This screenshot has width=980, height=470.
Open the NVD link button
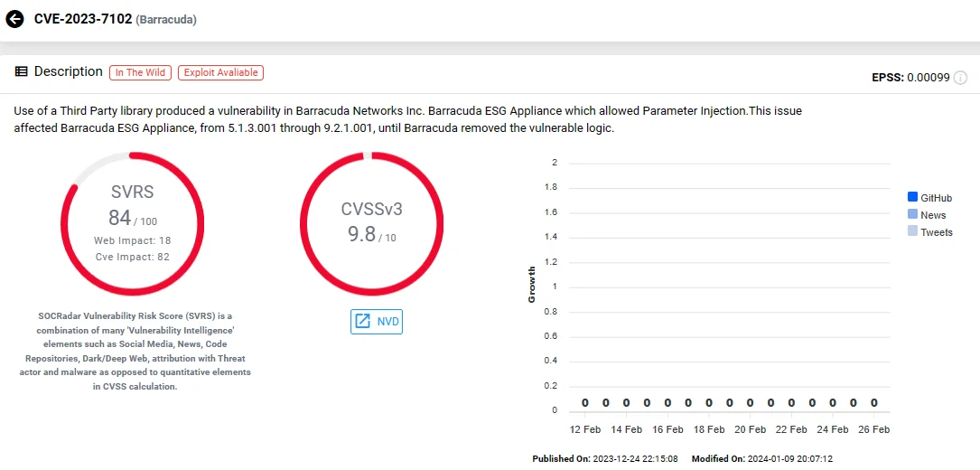(x=377, y=322)
